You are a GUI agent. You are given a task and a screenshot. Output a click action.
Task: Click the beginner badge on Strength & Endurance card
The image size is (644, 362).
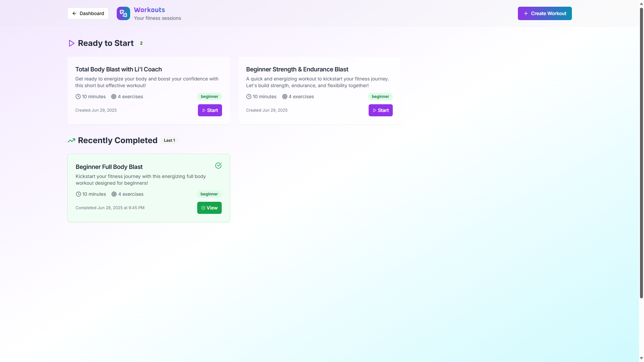380,97
